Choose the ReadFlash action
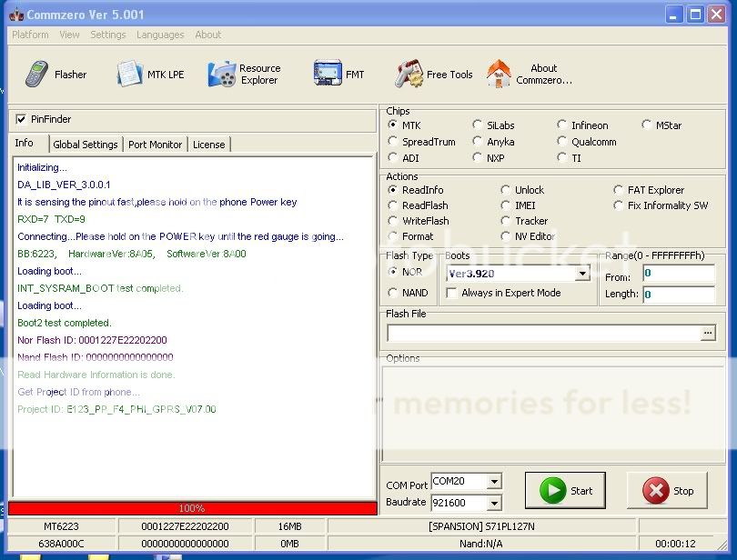The image size is (737, 560). [x=393, y=205]
